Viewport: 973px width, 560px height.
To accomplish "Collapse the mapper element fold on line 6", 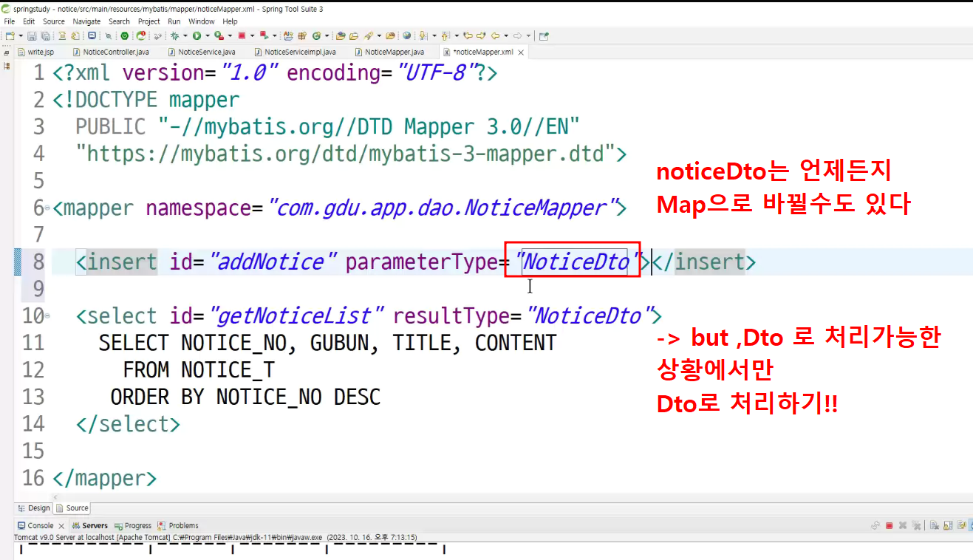I will [x=48, y=209].
